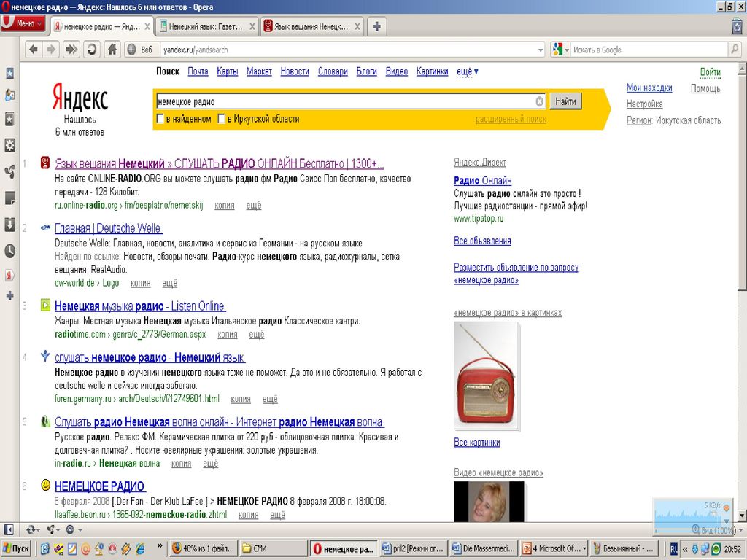Screen dimensions: 747x560
Task: Open the Opera Turbo dropdown in status bar
Action: [74, 529]
